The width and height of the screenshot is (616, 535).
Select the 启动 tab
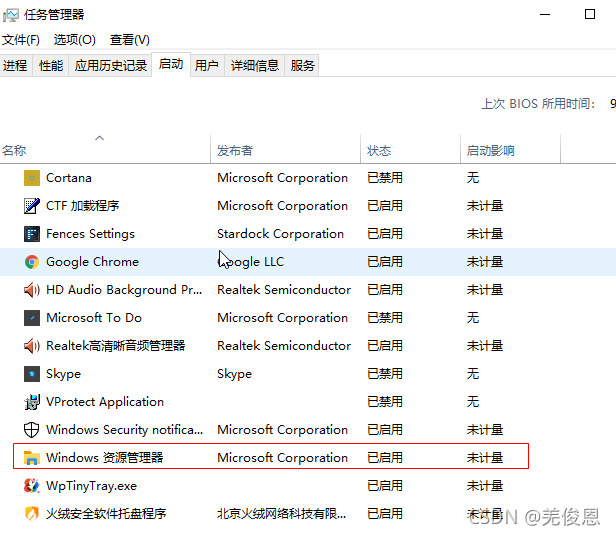[x=171, y=64]
